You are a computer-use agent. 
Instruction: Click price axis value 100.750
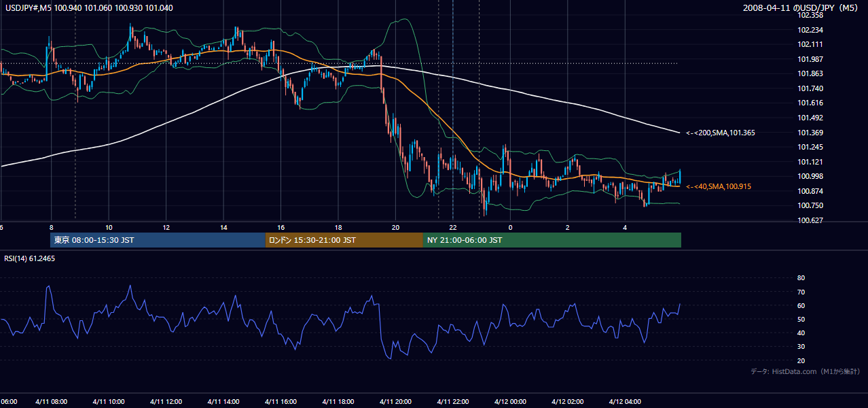[810, 205]
